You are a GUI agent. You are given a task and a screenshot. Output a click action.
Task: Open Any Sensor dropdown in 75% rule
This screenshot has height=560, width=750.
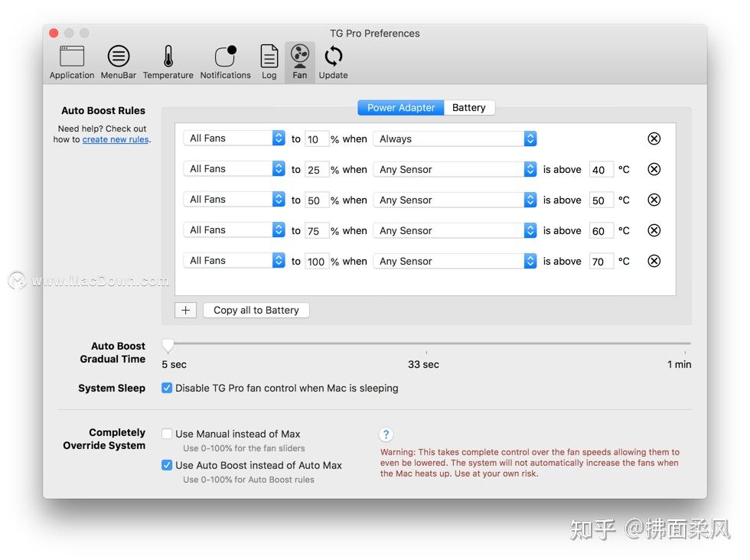tap(455, 230)
